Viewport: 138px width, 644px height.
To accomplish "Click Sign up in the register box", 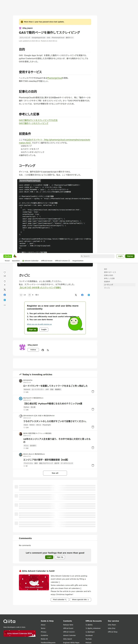I will (x=32, y=330).
